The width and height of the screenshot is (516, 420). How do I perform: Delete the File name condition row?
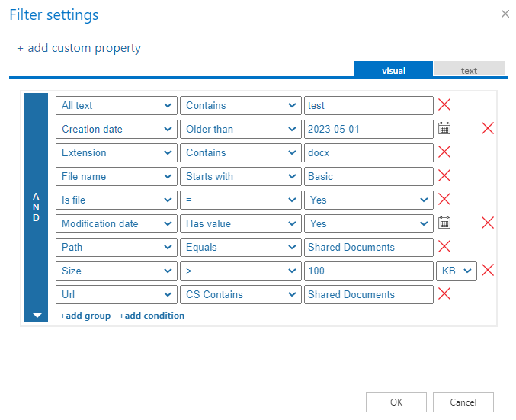[x=444, y=176]
